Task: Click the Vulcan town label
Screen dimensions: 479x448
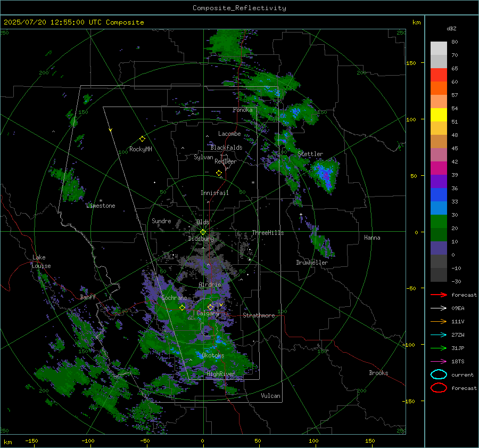Action: point(270,396)
